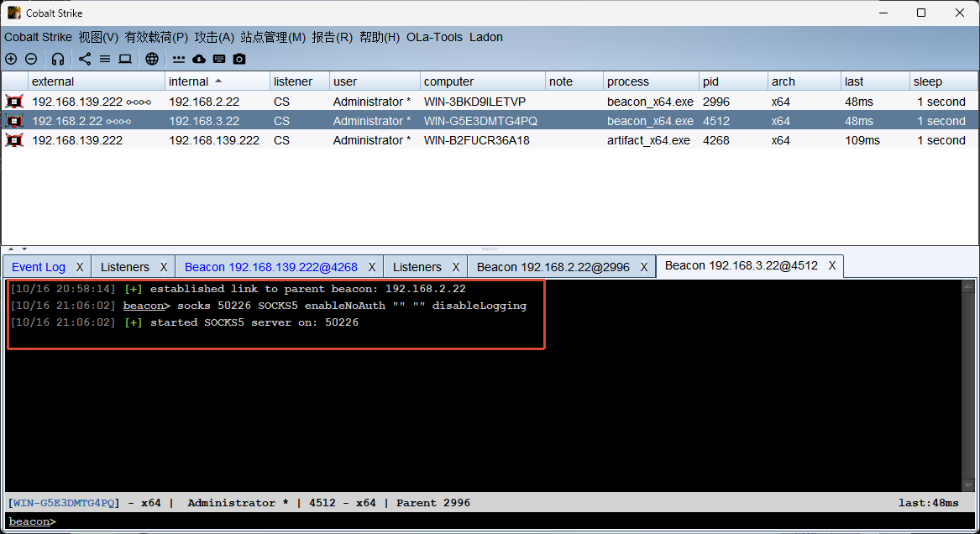Show the pivot graph view icon
Image resolution: width=980 pixels, height=534 pixels.
[85, 59]
